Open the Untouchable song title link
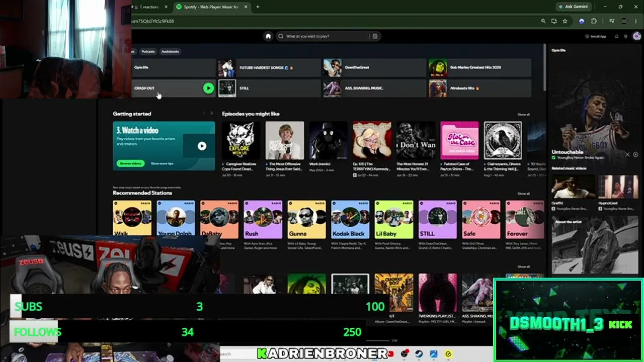644x362 pixels. pos(568,152)
